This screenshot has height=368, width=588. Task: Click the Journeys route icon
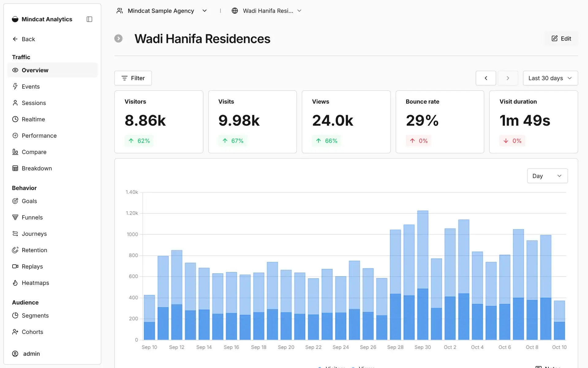click(15, 234)
